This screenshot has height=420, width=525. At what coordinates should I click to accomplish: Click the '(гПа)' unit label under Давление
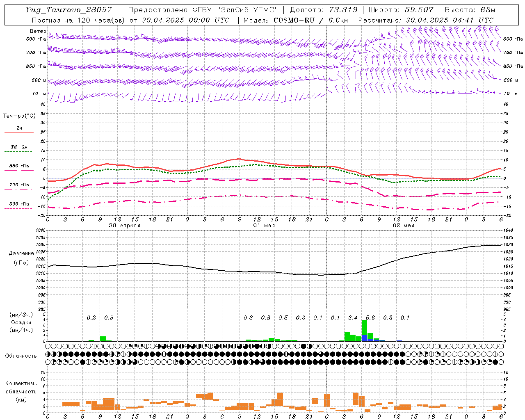[21, 262]
